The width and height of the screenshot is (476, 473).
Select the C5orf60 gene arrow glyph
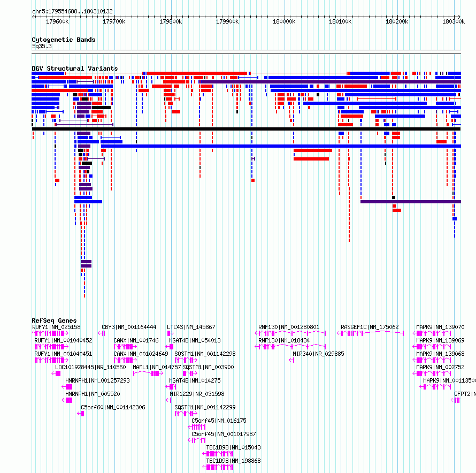coord(80,414)
